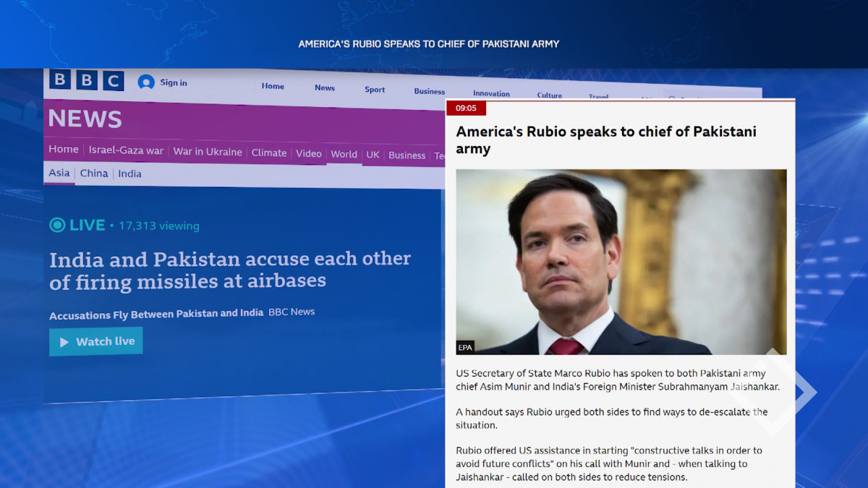The width and height of the screenshot is (868, 488).
Task: Go to the India sub-section
Action: (129, 174)
